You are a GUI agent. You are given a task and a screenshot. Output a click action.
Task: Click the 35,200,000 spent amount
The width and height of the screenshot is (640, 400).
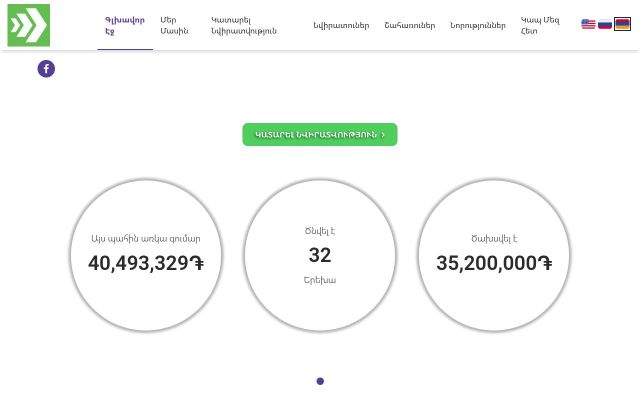pos(494,263)
